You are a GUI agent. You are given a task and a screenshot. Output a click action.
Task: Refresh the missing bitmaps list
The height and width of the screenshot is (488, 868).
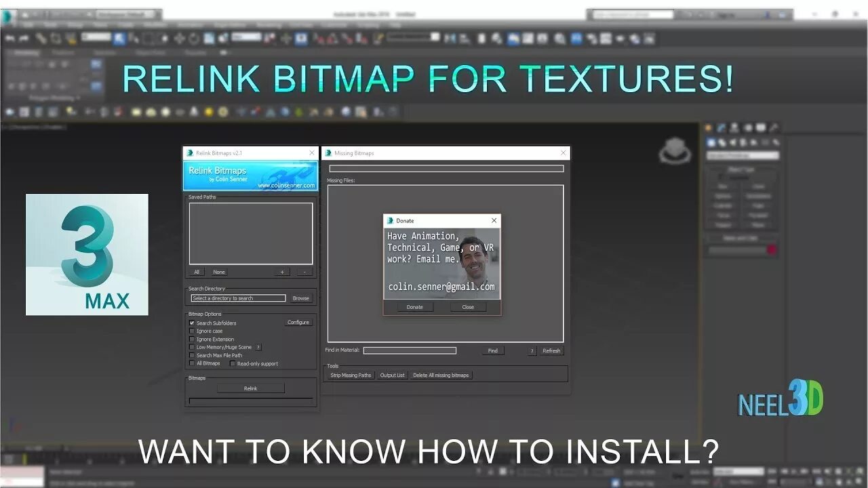pyautogui.click(x=551, y=351)
